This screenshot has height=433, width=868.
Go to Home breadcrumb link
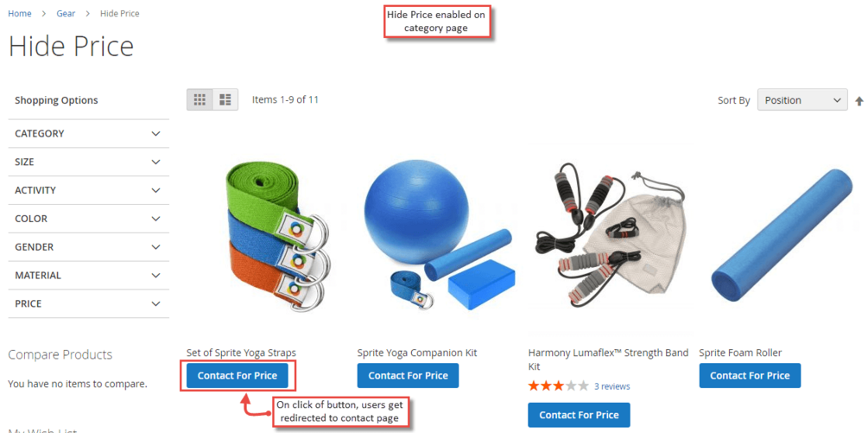(19, 13)
